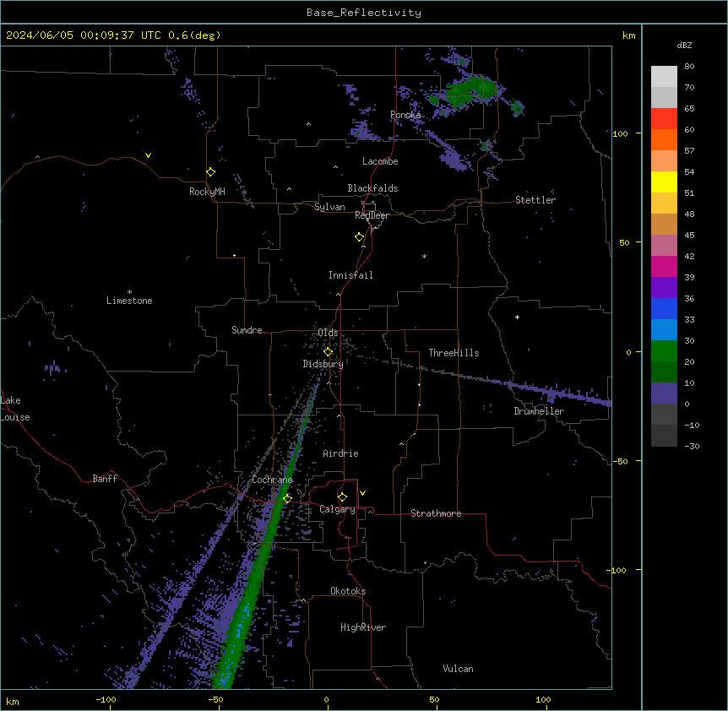Screen dimensions: 728x711
Task: Click the 50 tick on right axis
Action: click(x=624, y=242)
